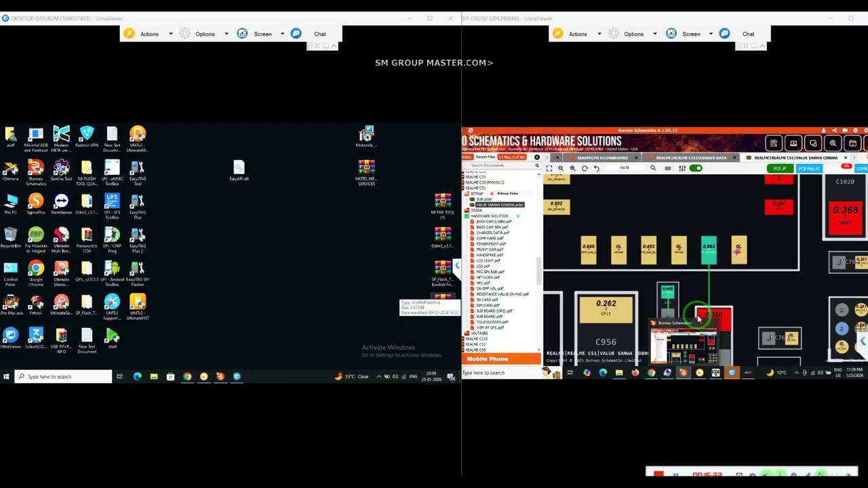
Task: Open Control Panel desktop icon
Action: click(10, 274)
